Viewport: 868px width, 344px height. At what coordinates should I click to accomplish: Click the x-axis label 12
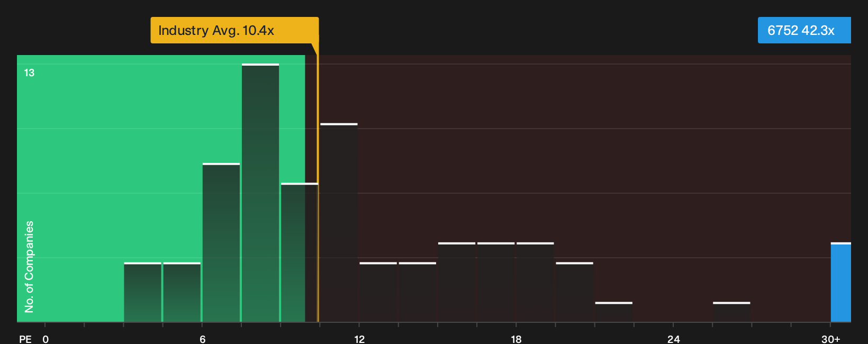click(359, 339)
